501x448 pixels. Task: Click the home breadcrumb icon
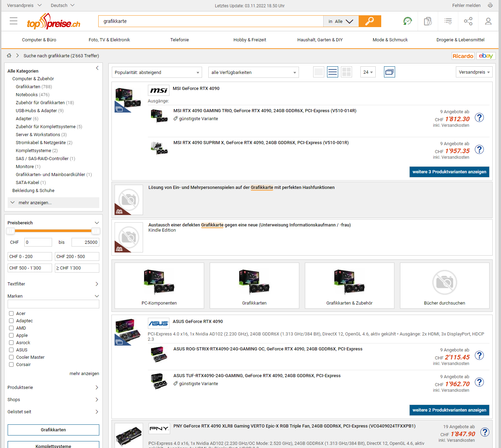(9, 56)
